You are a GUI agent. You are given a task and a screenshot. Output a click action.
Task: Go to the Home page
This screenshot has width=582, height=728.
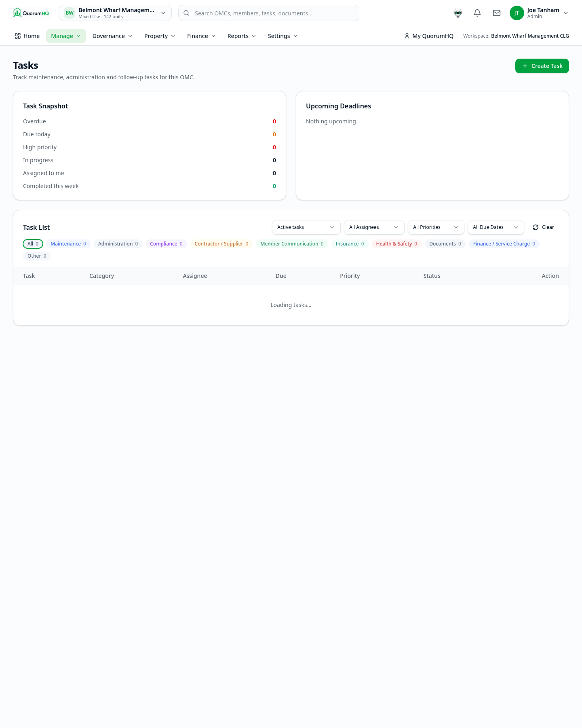(x=27, y=36)
